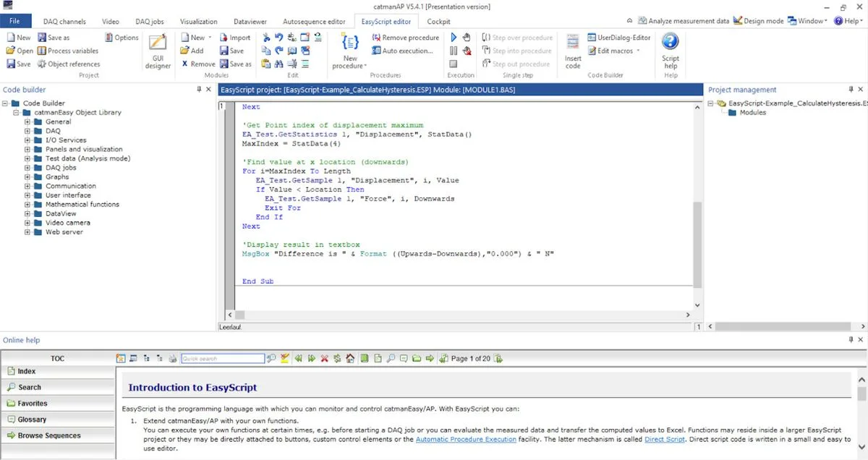Open UserDialog-Editor
The width and height of the screenshot is (868, 460).
pyautogui.click(x=618, y=38)
